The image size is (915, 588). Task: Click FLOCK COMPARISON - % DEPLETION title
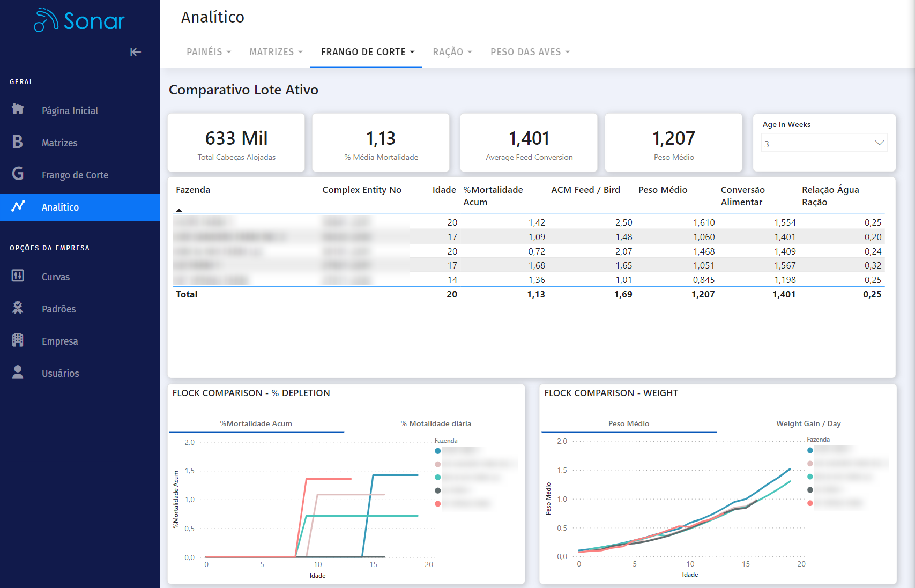click(251, 393)
